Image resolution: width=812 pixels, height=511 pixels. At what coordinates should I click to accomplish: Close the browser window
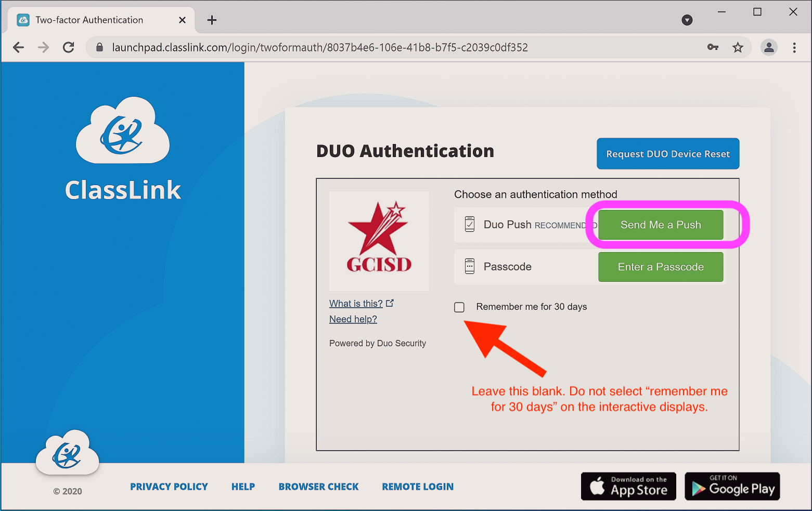[x=793, y=11]
